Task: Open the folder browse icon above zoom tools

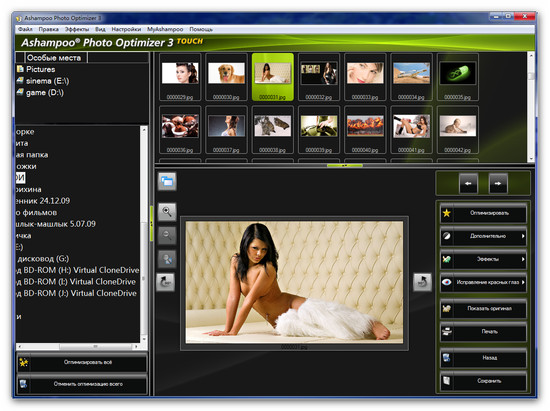Action: coord(167,181)
